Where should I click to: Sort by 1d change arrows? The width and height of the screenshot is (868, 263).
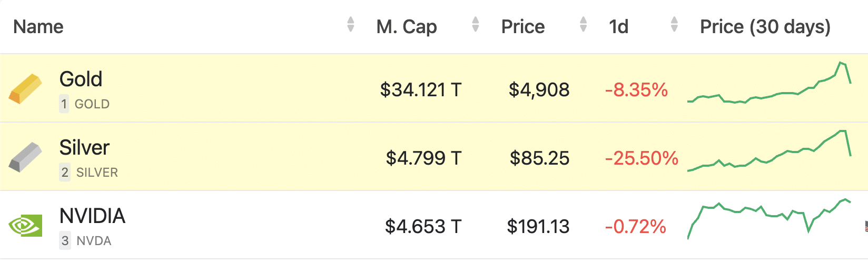tap(674, 24)
